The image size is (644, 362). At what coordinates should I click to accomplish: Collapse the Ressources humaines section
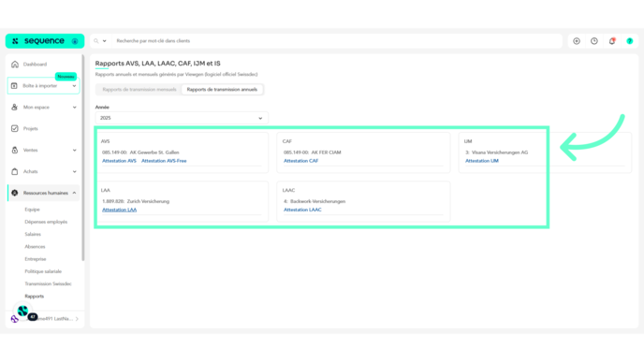(x=74, y=193)
